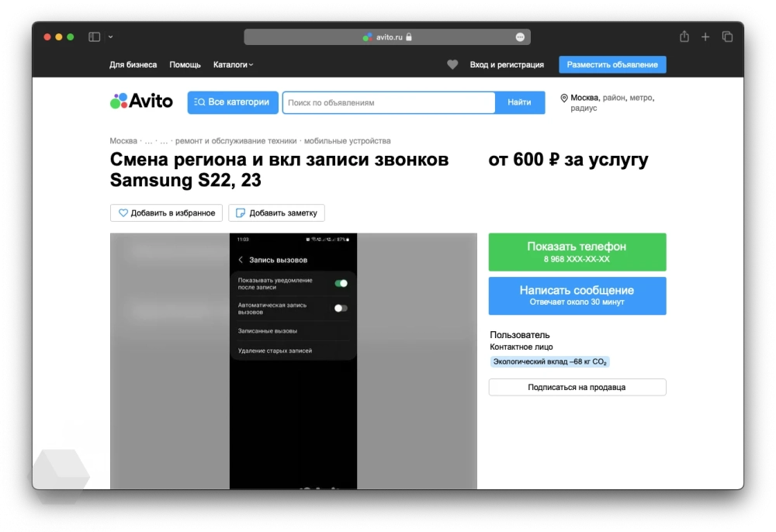The height and width of the screenshot is (532, 776).
Task: Toggle the automatic call recording switch
Action: coord(341,308)
